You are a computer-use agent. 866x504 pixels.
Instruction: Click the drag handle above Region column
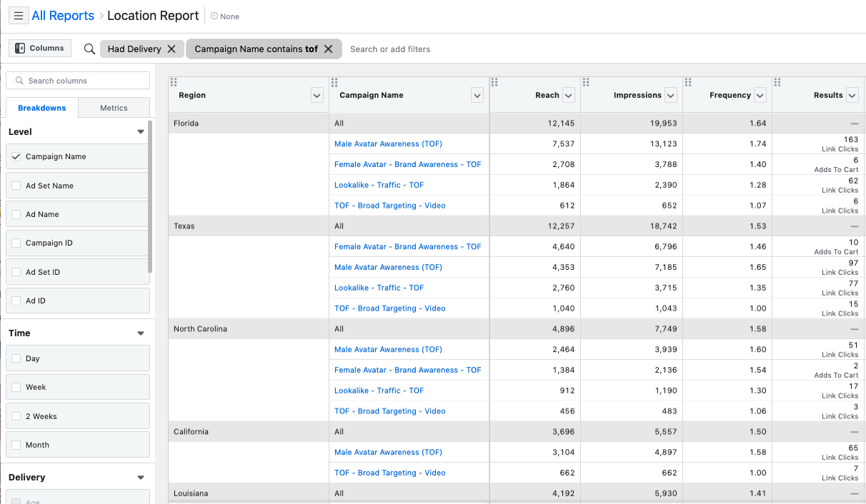tap(174, 82)
